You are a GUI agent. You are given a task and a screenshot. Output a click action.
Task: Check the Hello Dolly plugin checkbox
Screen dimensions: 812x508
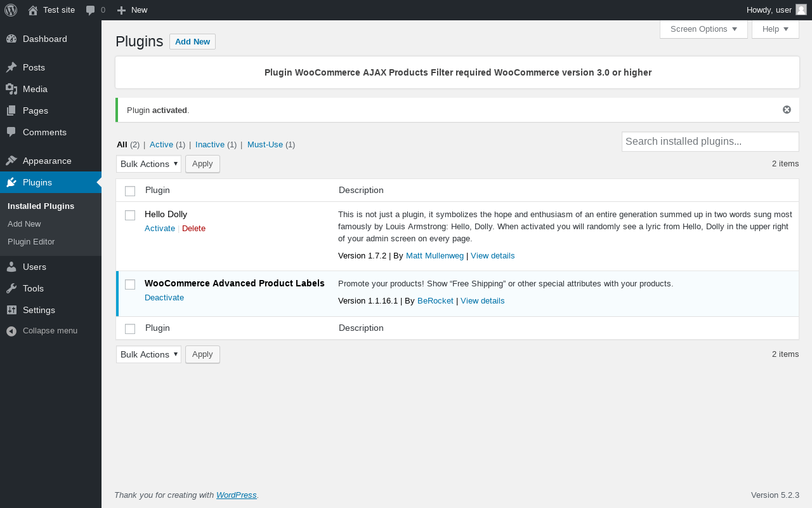(130, 215)
